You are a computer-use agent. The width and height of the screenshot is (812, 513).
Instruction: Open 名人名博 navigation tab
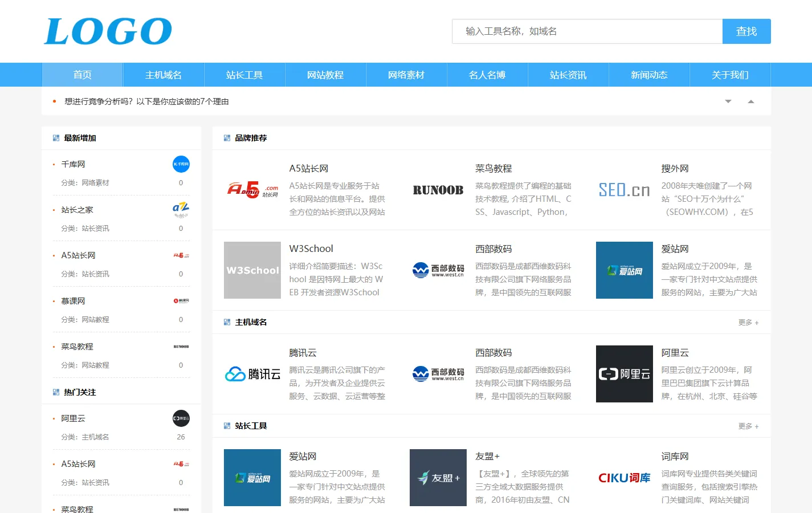tap(487, 75)
